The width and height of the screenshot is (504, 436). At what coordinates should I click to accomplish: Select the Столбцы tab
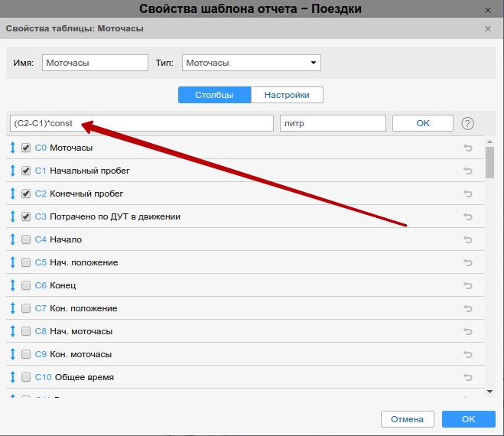point(215,95)
